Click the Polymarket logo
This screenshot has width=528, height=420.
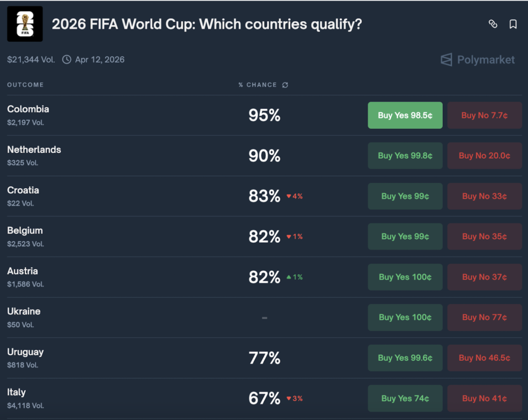point(477,60)
